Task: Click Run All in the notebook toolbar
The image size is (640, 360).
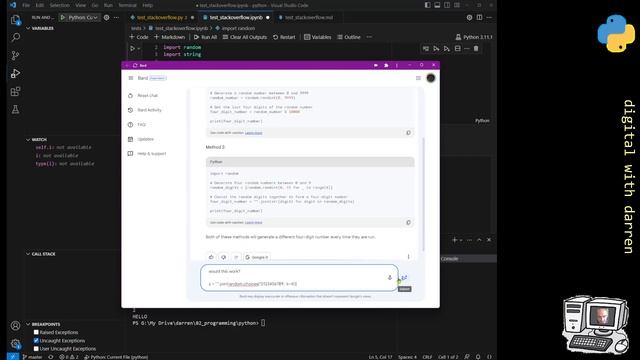Action: pyautogui.click(x=205, y=37)
